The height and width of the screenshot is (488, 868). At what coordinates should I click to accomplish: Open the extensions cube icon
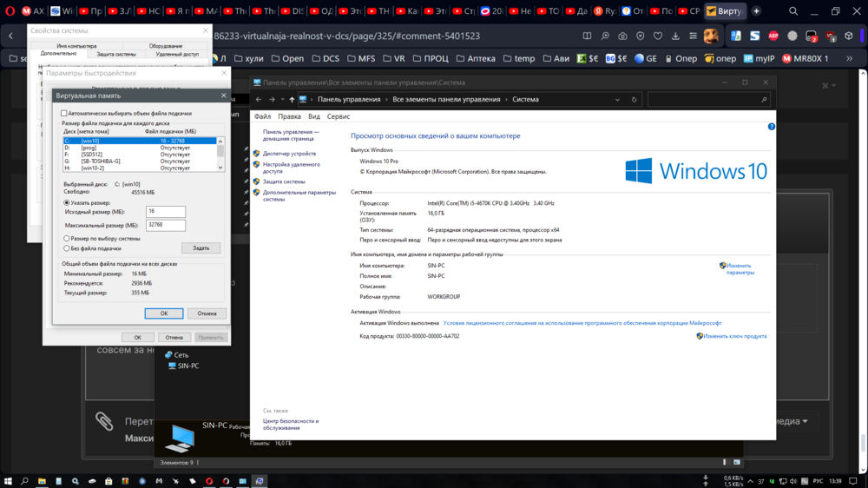point(849,36)
